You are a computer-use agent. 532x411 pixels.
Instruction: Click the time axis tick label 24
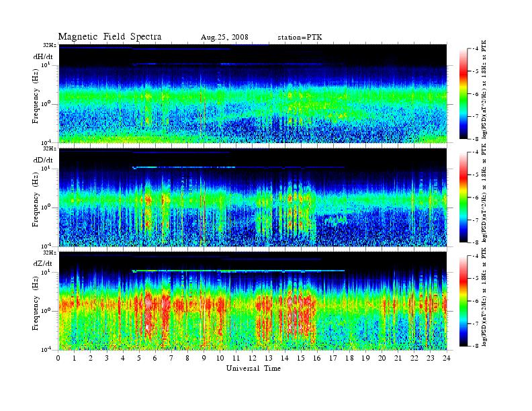pos(447,358)
